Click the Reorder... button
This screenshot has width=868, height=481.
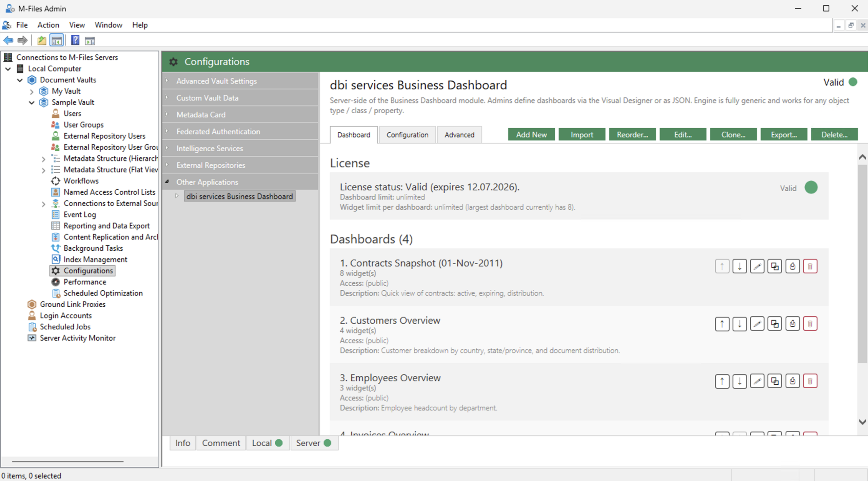pos(632,134)
